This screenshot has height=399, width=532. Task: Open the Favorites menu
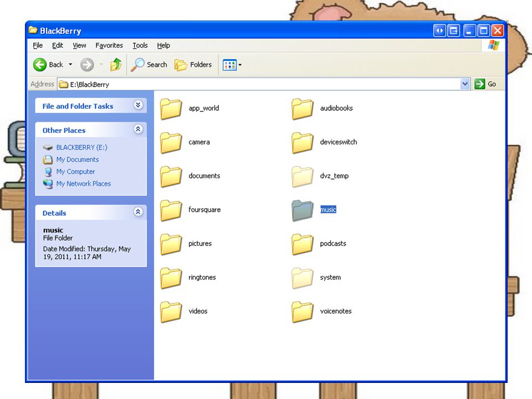coord(109,45)
